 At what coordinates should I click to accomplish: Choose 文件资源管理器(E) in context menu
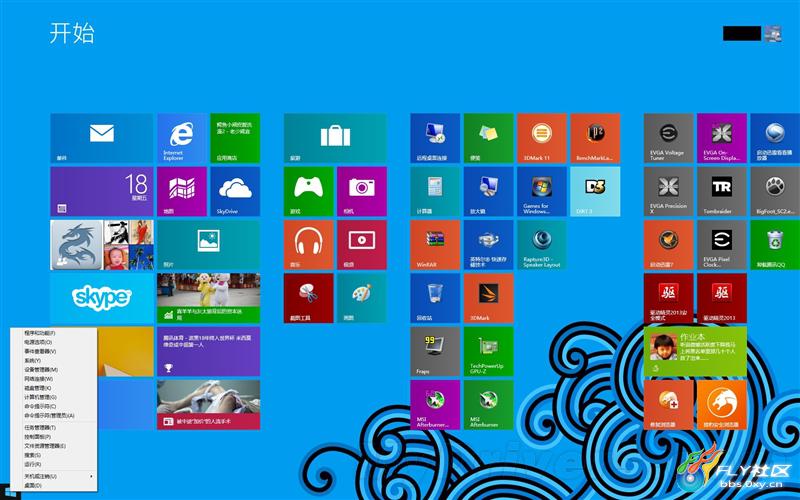click(54, 446)
